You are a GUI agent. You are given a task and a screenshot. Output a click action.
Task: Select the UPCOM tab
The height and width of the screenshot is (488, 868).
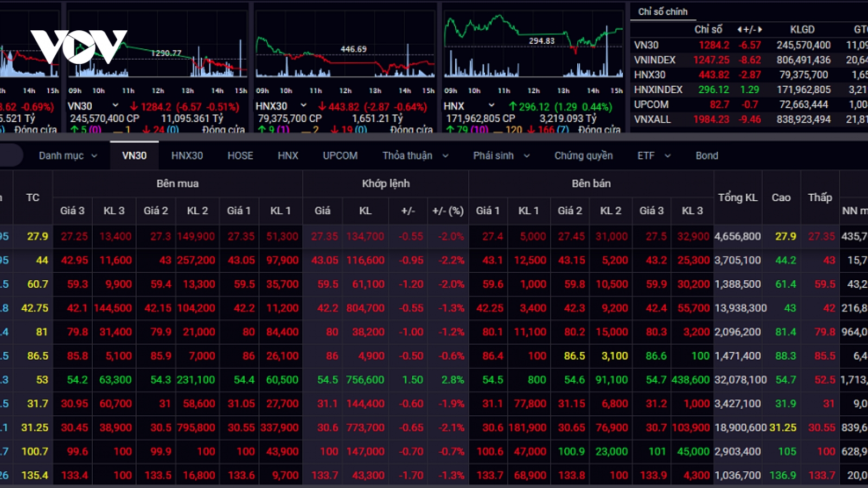point(340,156)
